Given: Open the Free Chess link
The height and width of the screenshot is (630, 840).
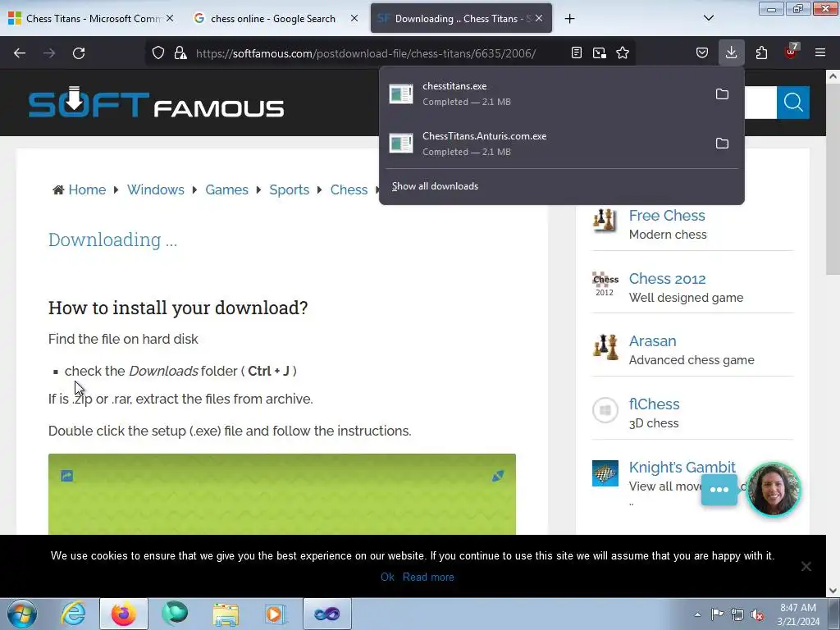Looking at the screenshot, I should coord(667,216).
